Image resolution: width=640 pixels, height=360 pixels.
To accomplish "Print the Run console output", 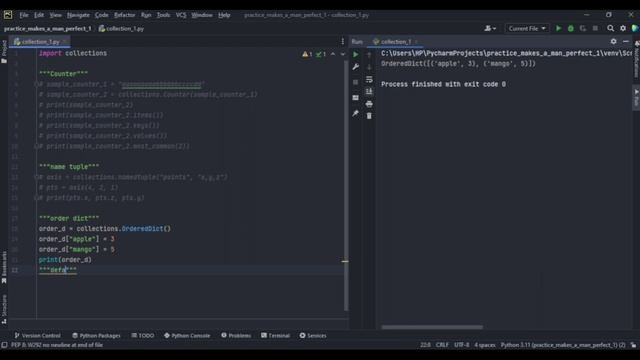I will pyautogui.click(x=369, y=104).
